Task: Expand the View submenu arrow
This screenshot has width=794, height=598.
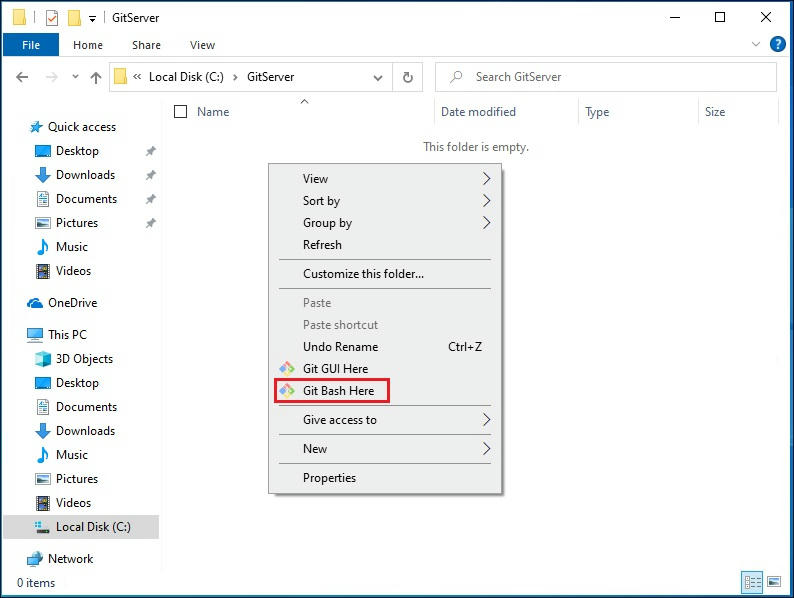Action: pyautogui.click(x=486, y=179)
